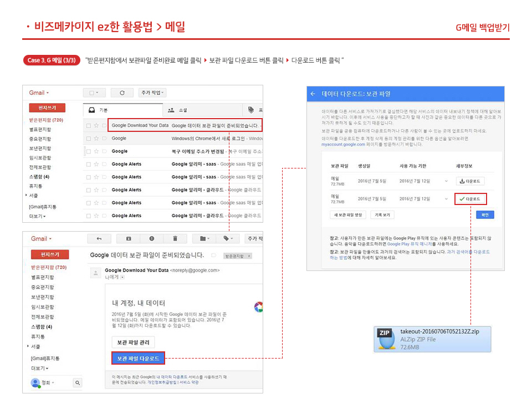Click 보관 파일 다운로드 button
532x399 pixels.
[138, 359]
